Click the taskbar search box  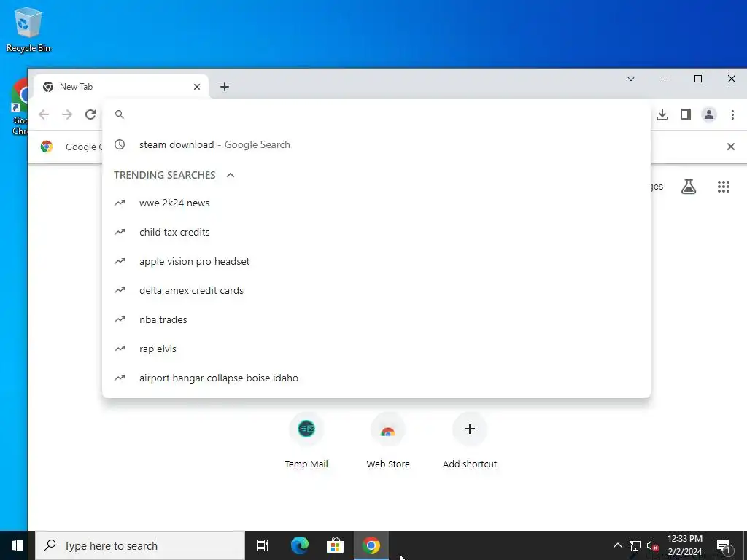tap(140, 545)
